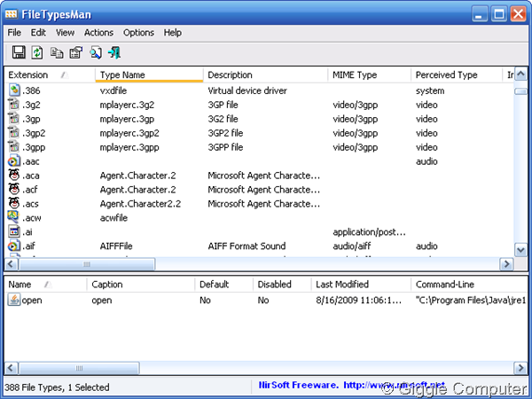The width and height of the screenshot is (532, 399).
Task: Click the FileTypesMan title bar app icon
Action: [11, 14]
